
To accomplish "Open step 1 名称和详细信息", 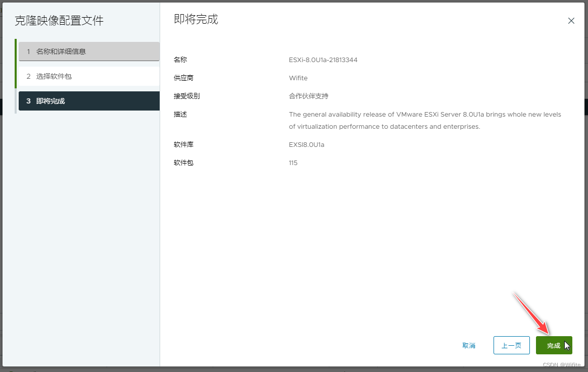I will pos(89,51).
